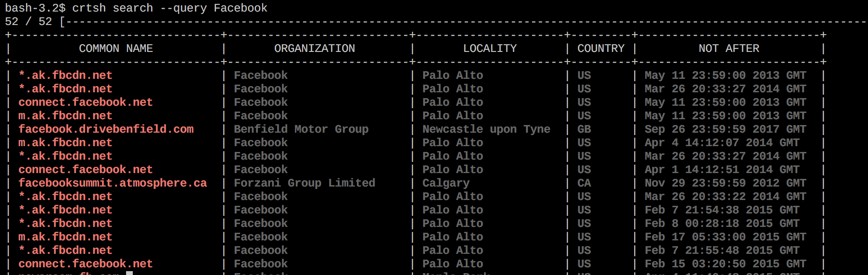The image size is (868, 275).
Task: Select connect.facebook.net expiring Feb 15 2015
Action: [86, 264]
